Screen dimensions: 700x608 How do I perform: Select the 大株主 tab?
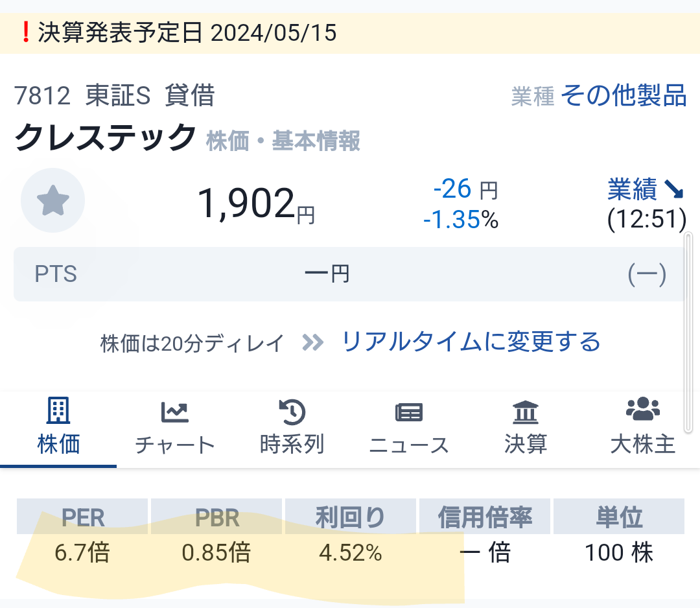point(643,429)
